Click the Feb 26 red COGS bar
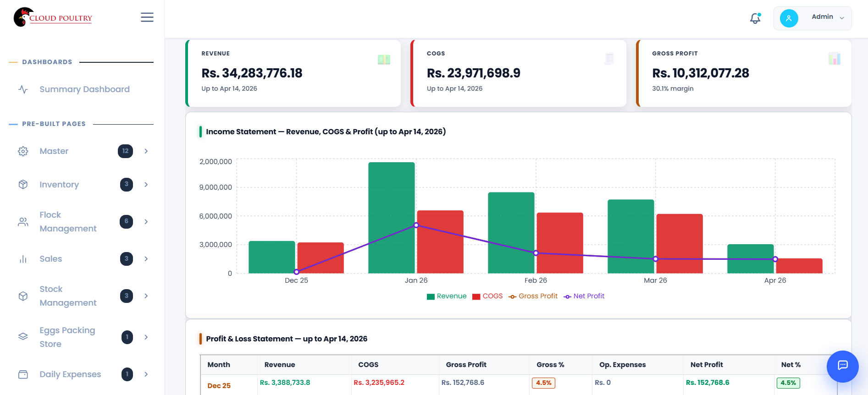868x395 pixels. pyautogui.click(x=560, y=243)
